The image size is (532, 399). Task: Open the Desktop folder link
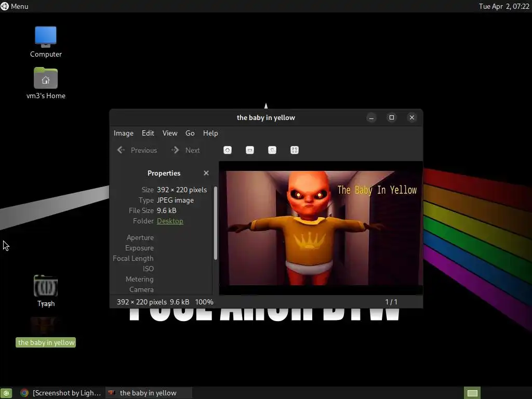click(x=170, y=221)
